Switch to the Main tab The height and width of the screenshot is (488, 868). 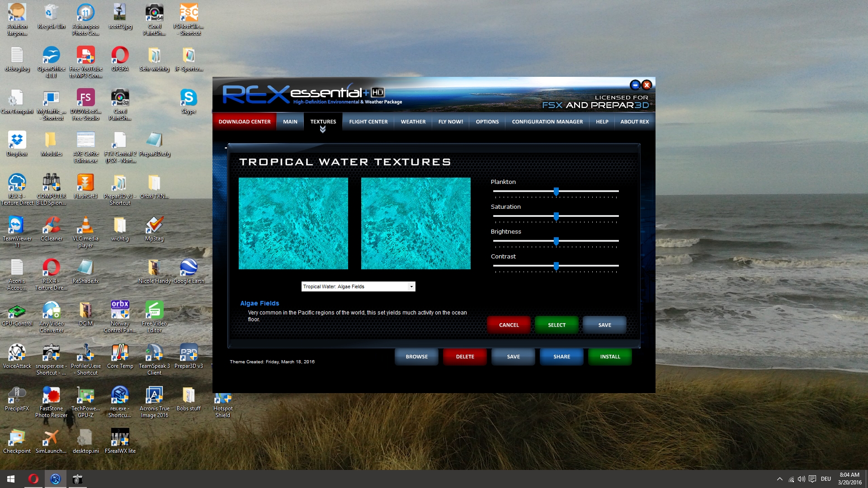pos(290,122)
